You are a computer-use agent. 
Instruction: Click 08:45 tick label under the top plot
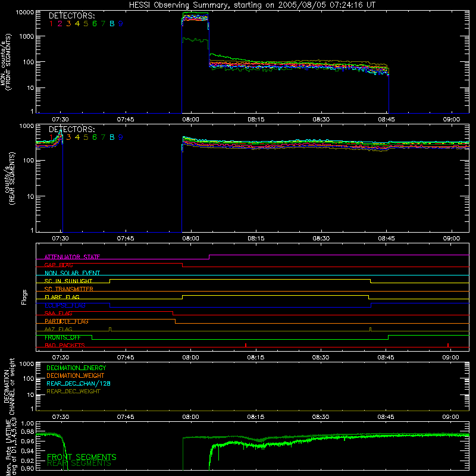pos(386,120)
